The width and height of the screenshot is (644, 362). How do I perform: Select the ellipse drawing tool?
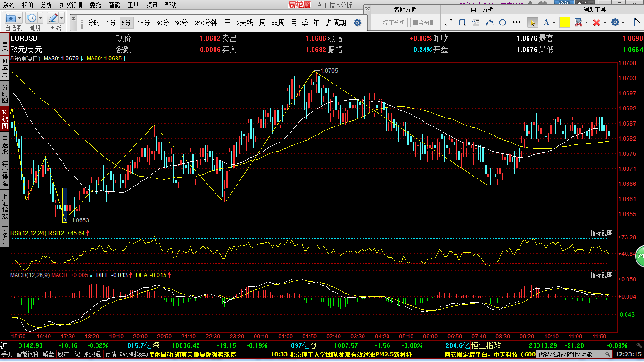(x=503, y=22)
